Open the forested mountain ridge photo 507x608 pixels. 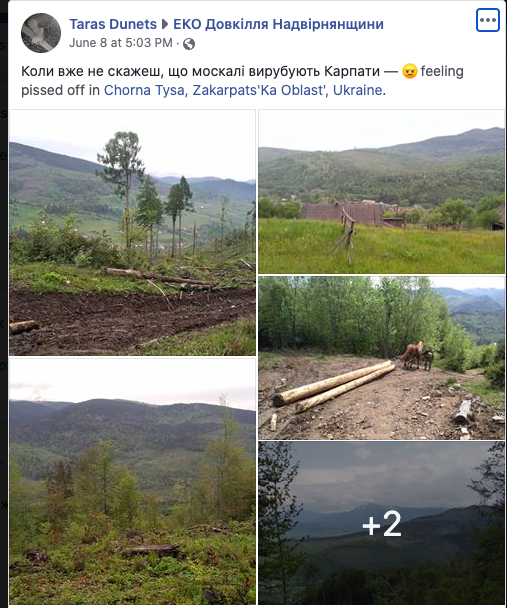tap(133, 482)
